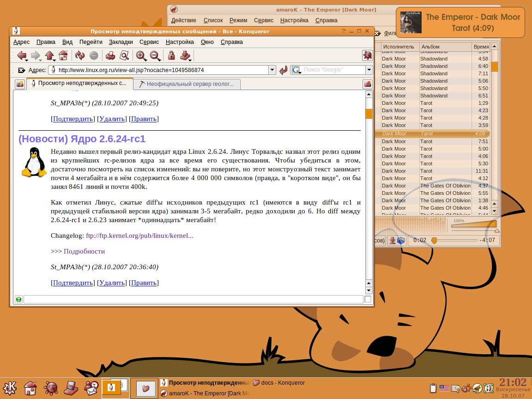The width and height of the screenshot is (532, 399).
Task: Click the grey Stop loading icon
Action: point(94,55)
